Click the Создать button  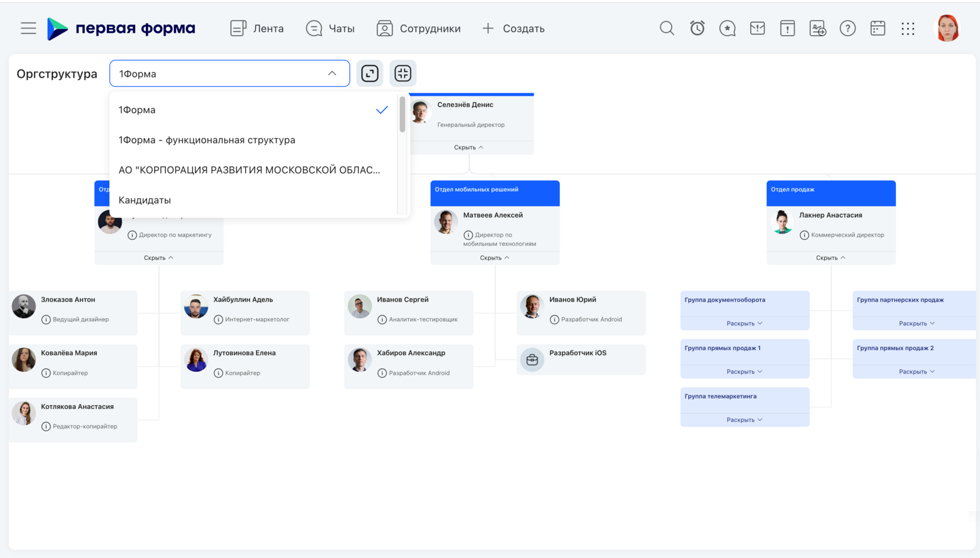click(513, 28)
